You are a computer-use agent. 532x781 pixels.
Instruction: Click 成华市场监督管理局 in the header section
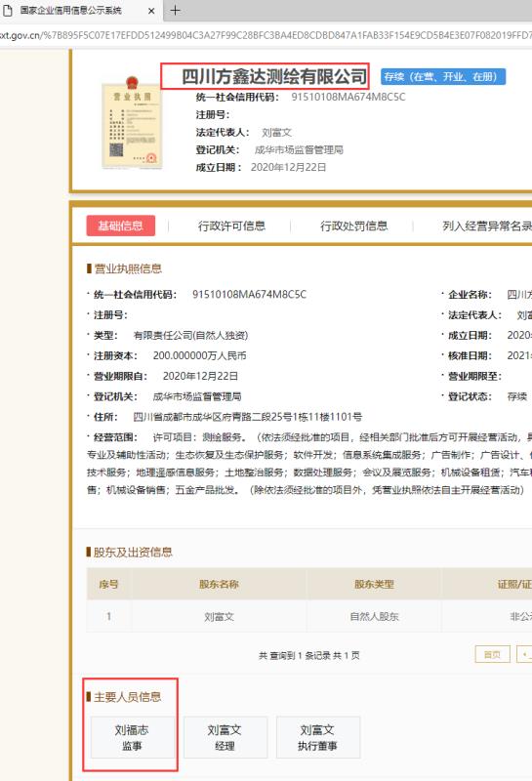(299, 150)
